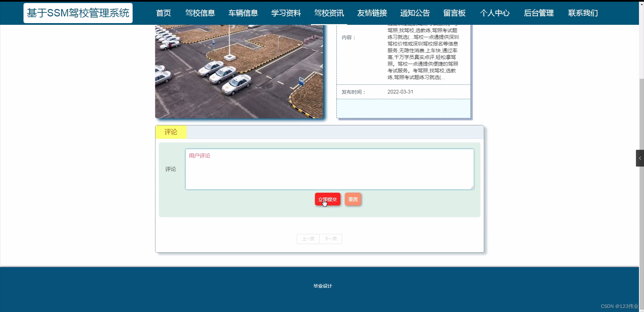Select the 驾校资讯 nav item

coord(329,13)
